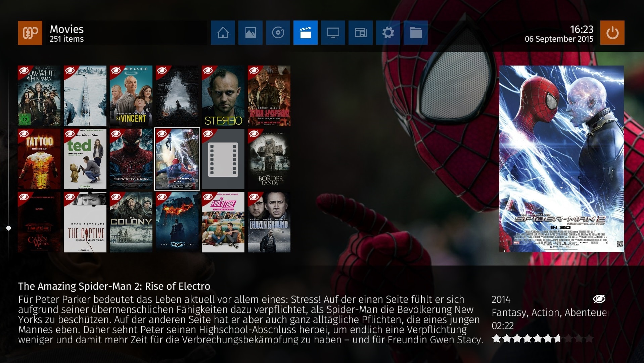Select The Amazing Spider-Man first movie poster

coord(131,159)
